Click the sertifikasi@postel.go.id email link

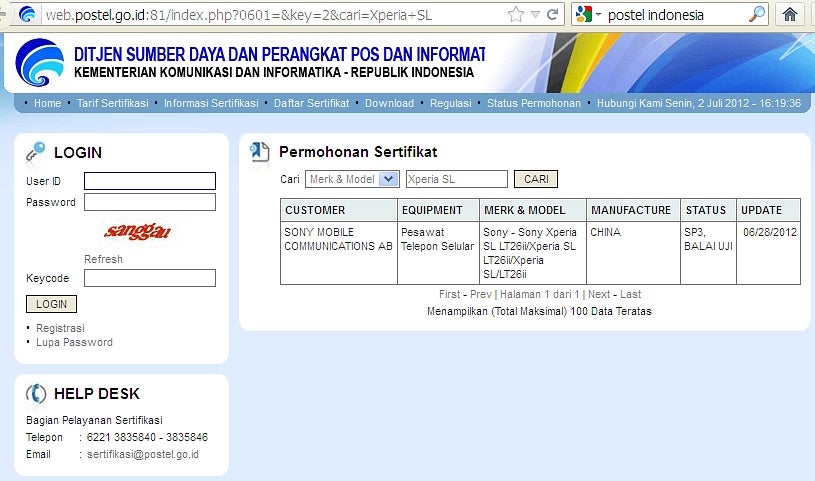click(x=142, y=454)
